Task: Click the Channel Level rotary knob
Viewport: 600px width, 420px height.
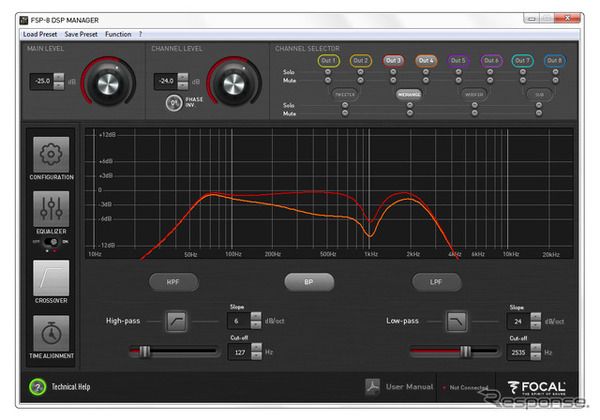Action: click(234, 83)
